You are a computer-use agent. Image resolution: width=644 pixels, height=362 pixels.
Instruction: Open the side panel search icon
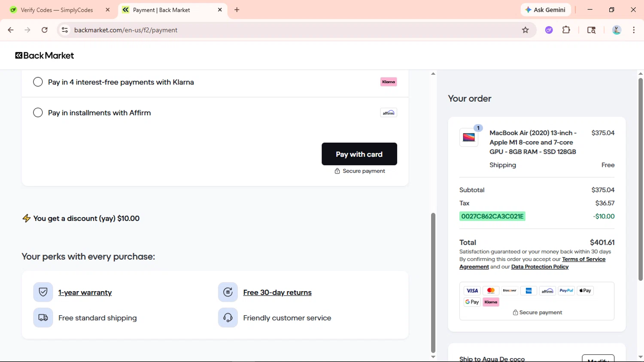(x=591, y=30)
